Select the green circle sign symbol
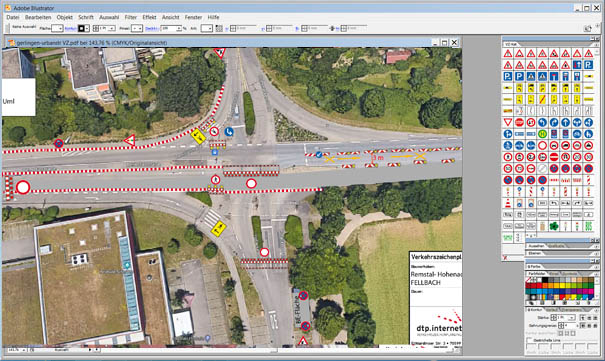605x361 pixels. (542, 134)
